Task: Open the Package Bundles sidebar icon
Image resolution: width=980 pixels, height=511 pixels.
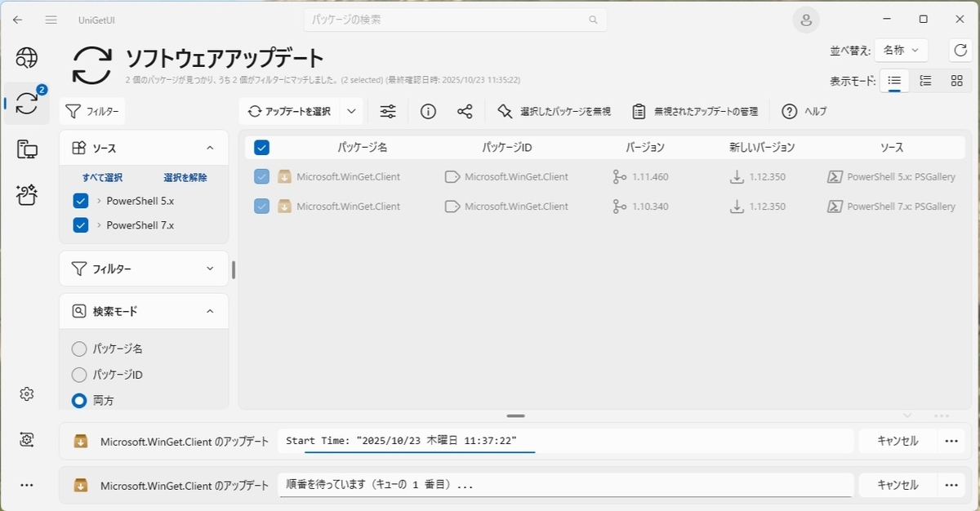Action: (26, 196)
